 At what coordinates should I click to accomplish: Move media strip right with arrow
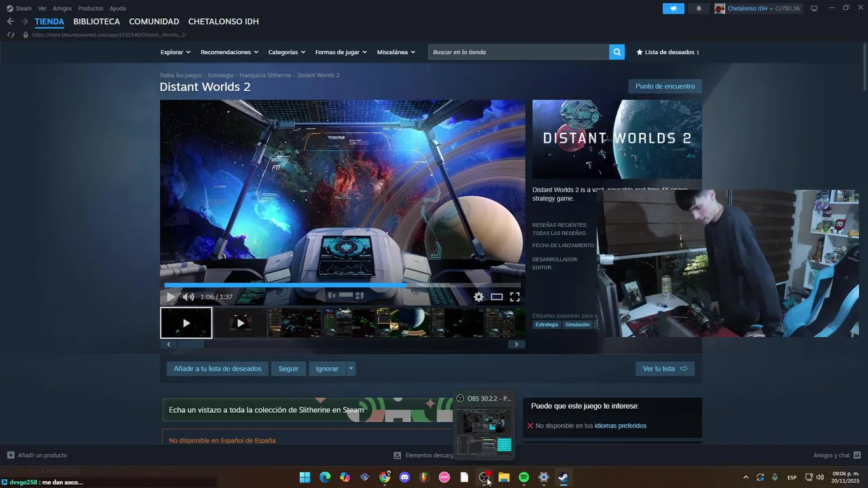[516, 344]
